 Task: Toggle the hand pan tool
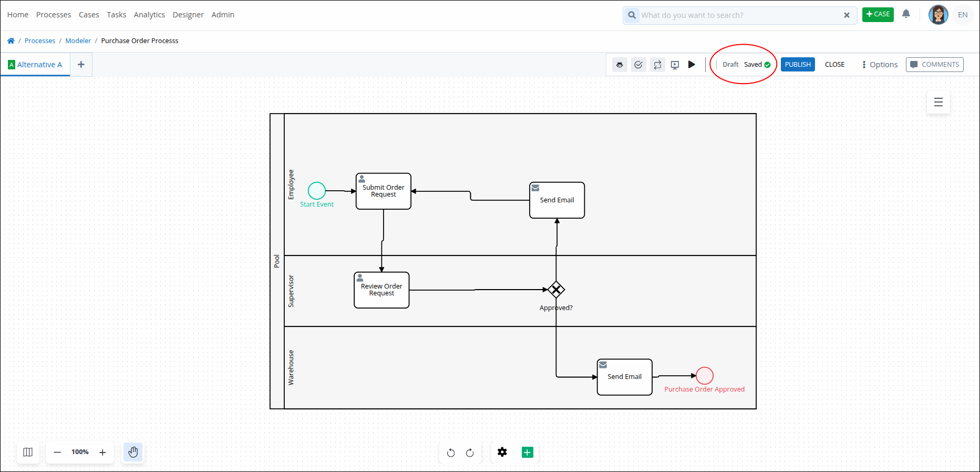(133, 452)
